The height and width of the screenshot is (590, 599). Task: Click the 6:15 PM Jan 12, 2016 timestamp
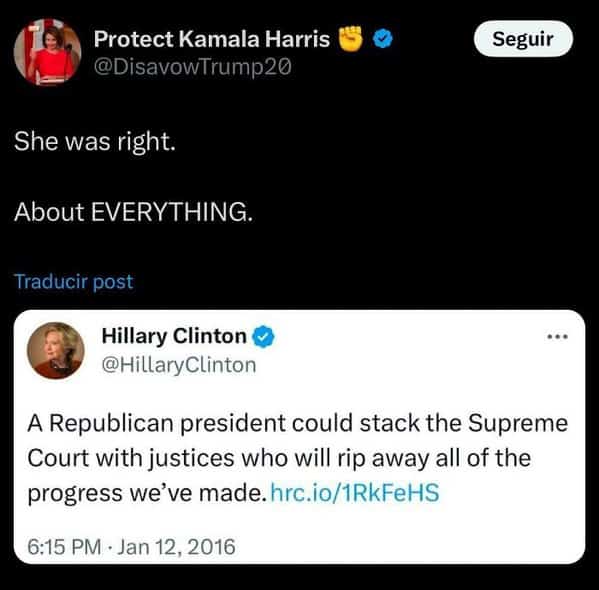coord(131,546)
